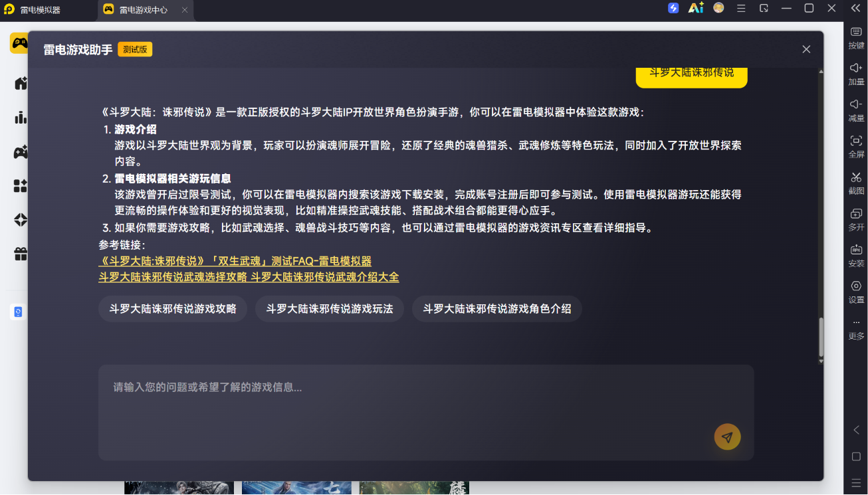Click the chat scrollbar up arrow

click(821, 72)
